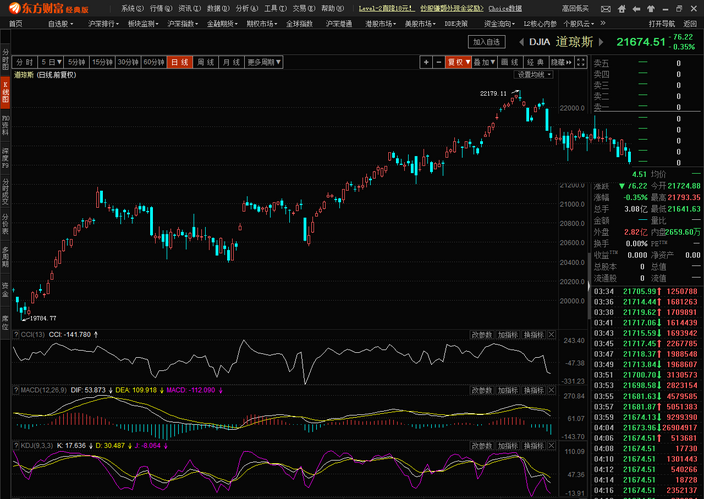This screenshot has height=499, width=704.
Task: Open the 设置均线 dropdown
Action: (x=533, y=75)
